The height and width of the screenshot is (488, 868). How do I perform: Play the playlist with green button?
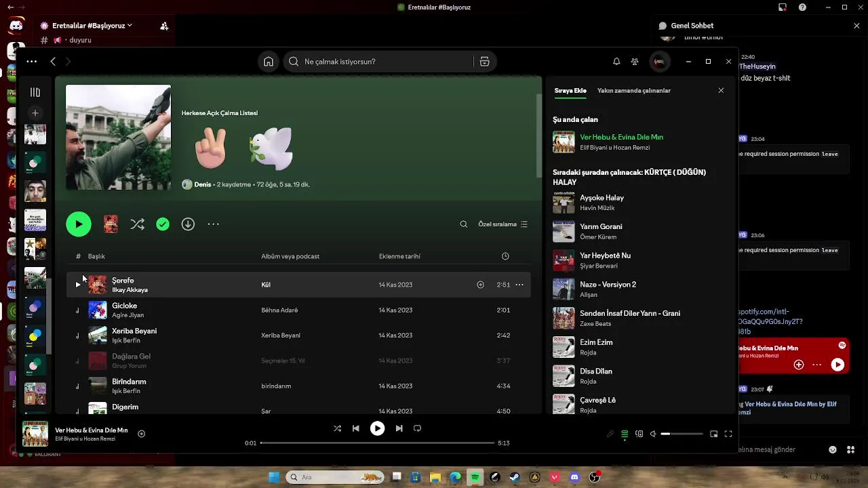(79, 224)
